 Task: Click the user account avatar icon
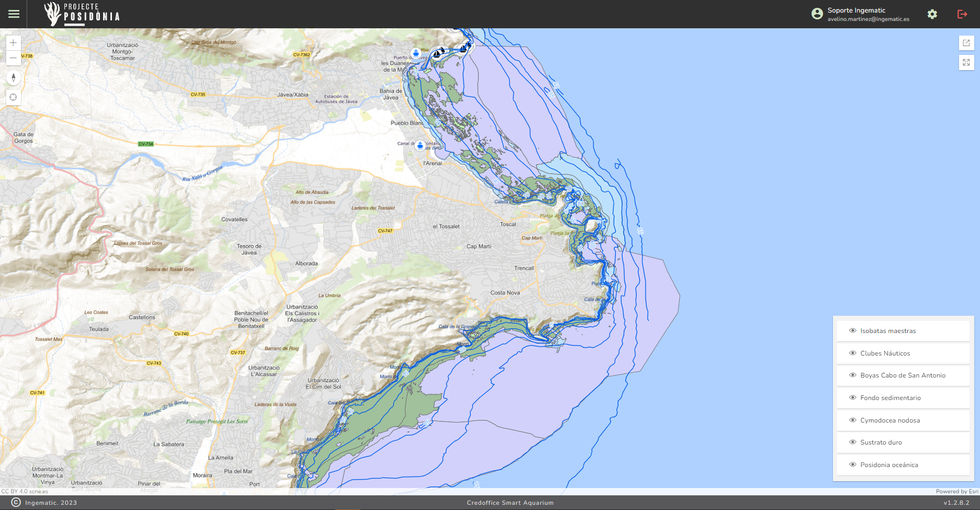click(x=817, y=14)
